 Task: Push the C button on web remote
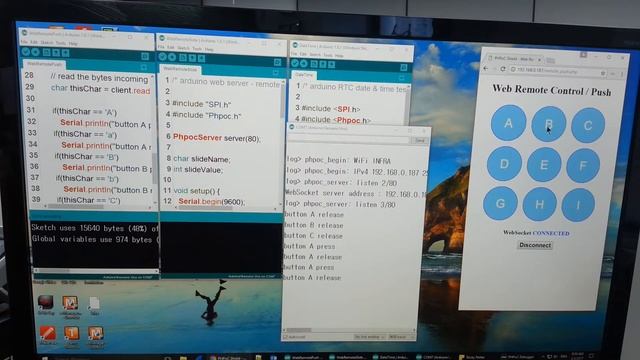(588, 125)
